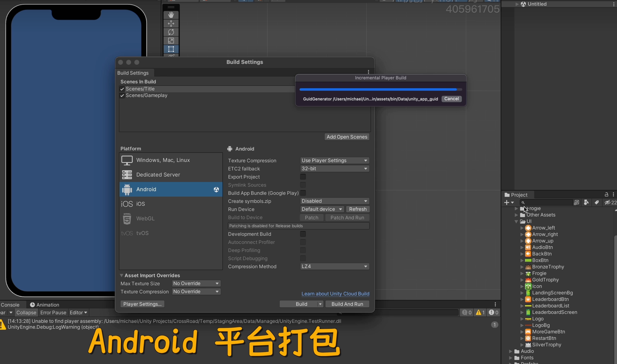This screenshot has height=364, width=617.
Task: Open the Build Settings kebab menu
Action: click(x=368, y=72)
